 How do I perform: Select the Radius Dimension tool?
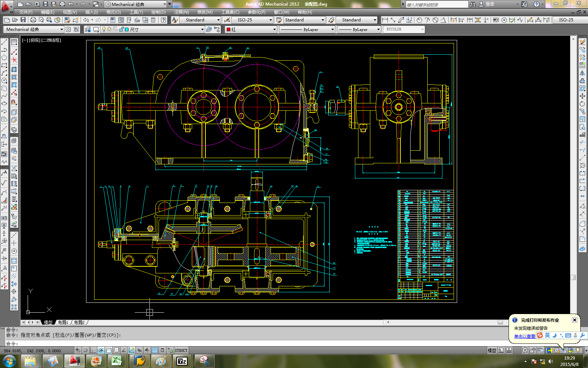click(419, 20)
